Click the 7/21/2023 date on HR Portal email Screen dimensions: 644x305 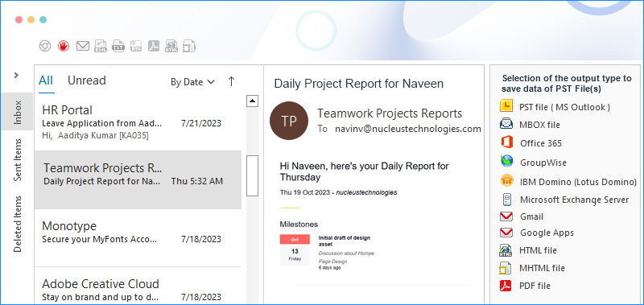[x=200, y=123]
